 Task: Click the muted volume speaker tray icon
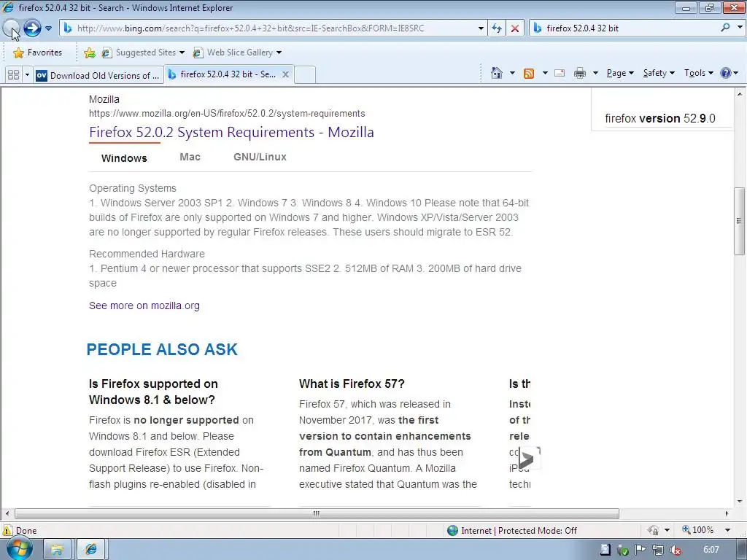coord(675,550)
